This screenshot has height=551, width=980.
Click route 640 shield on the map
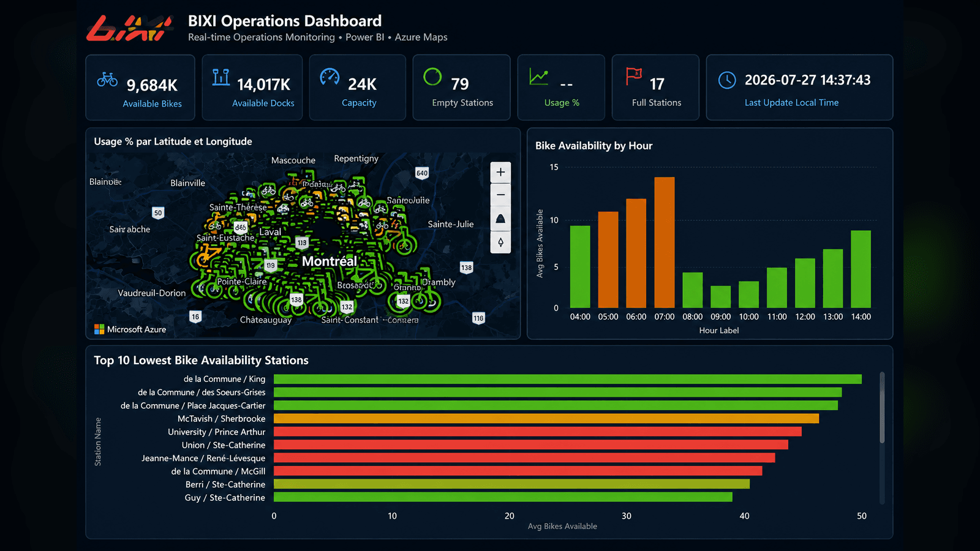pyautogui.click(x=422, y=173)
